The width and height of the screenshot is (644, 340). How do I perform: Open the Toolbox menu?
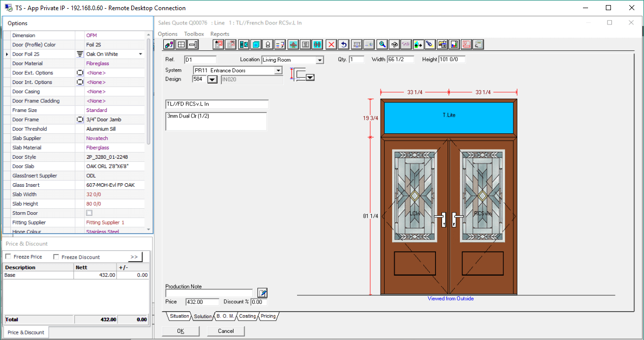point(194,34)
